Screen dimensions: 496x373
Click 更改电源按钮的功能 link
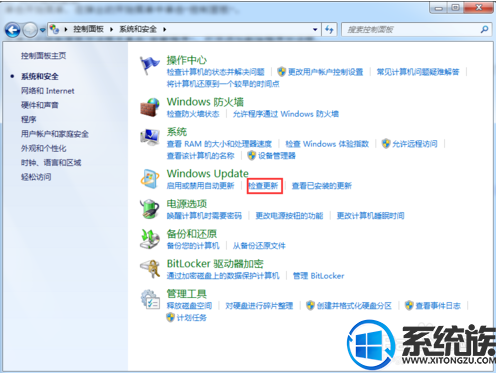click(289, 216)
